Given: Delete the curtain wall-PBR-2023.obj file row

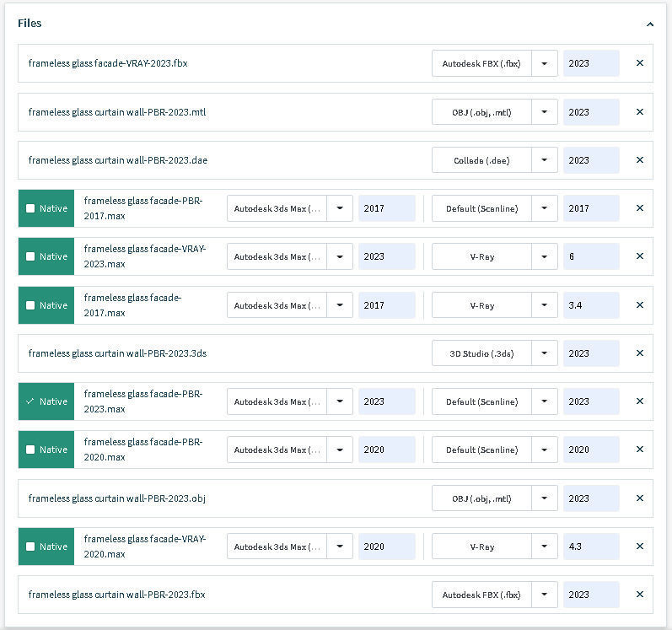Looking at the screenshot, I should click(x=639, y=498).
